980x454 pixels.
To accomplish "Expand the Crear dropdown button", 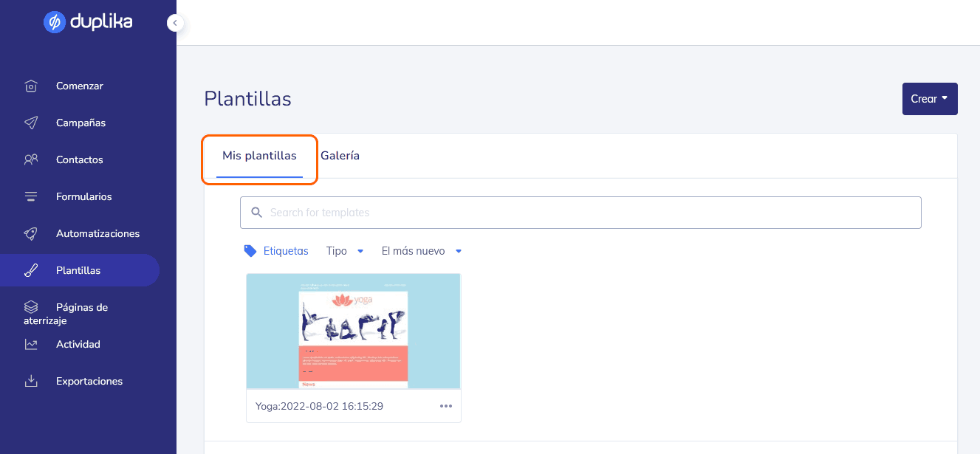I will click(x=930, y=98).
